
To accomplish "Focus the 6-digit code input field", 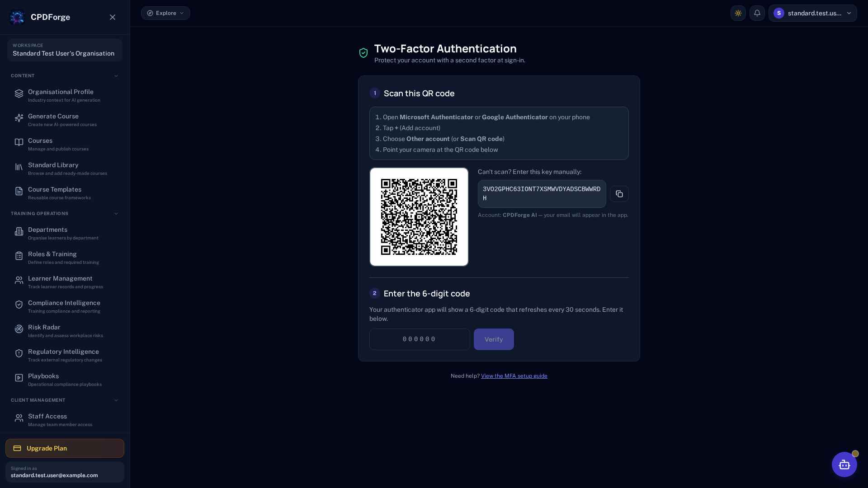I will click(420, 339).
